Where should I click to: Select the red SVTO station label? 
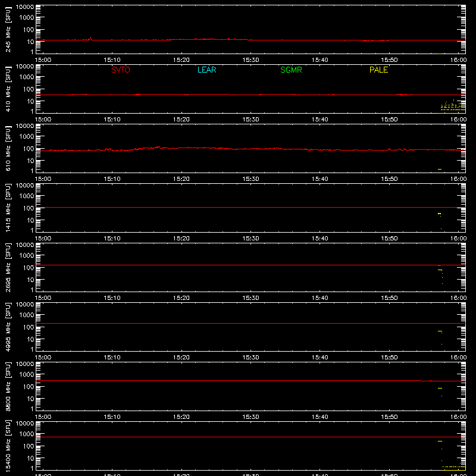pos(121,70)
